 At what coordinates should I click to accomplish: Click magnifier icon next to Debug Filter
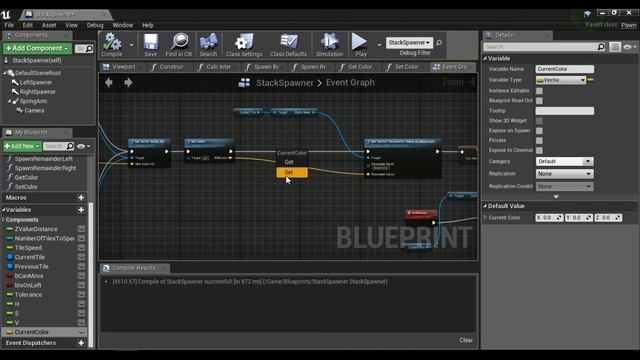click(x=439, y=42)
